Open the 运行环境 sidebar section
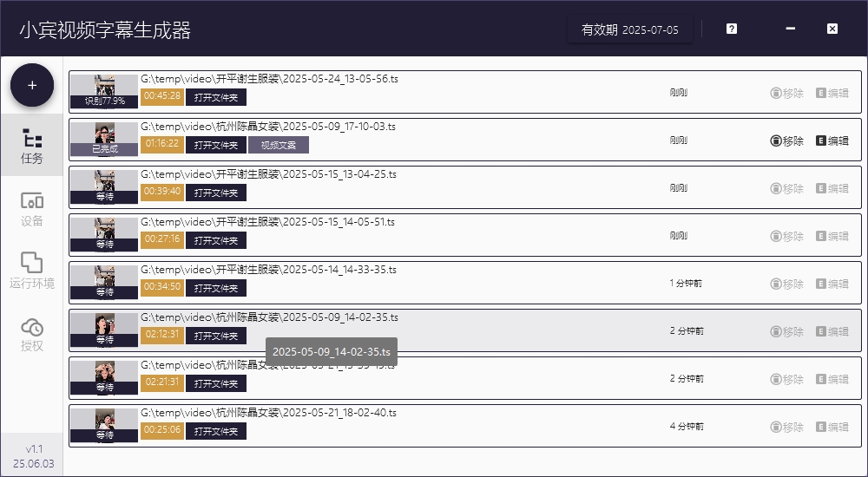Image resolution: width=868 pixels, height=477 pixels. (32, 271)
